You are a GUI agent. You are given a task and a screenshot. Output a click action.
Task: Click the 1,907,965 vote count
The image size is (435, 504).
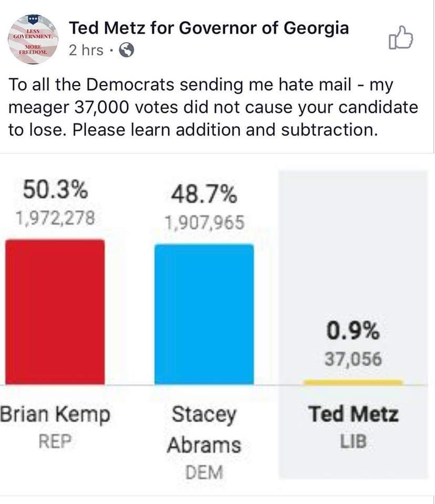tap(205, 223)
